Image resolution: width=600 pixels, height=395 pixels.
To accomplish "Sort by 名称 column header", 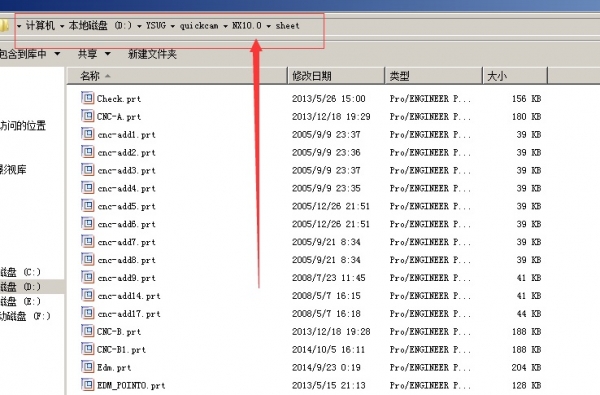I will coord(177,76).
